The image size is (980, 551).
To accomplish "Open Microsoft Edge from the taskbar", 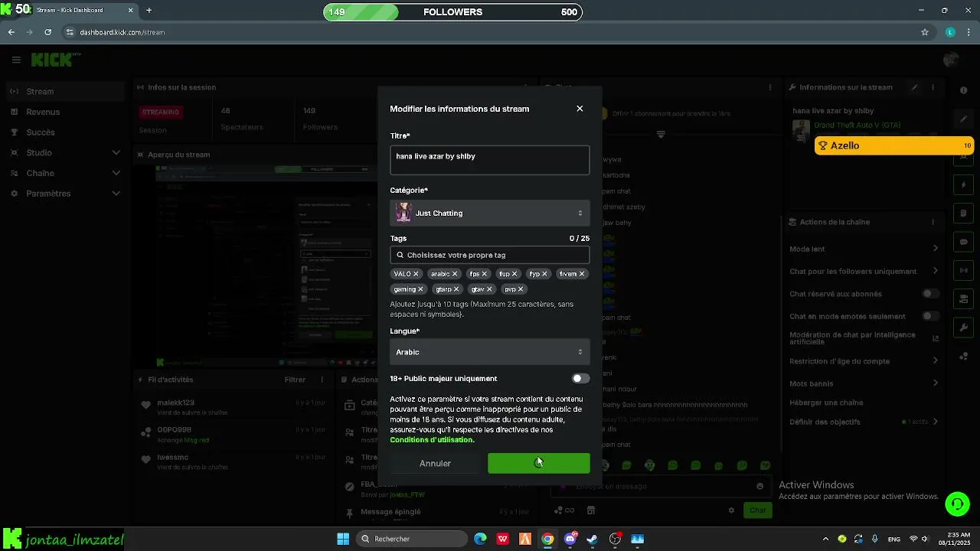I will [x=480, y=539].
